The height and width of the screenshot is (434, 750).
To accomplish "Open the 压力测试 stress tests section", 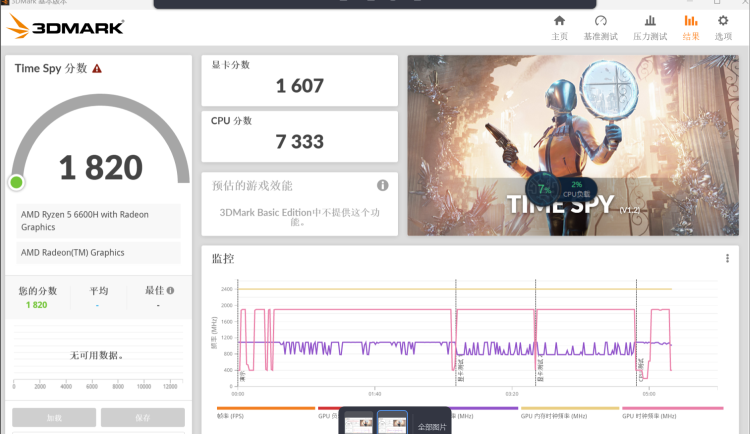I will click(650, 28).
